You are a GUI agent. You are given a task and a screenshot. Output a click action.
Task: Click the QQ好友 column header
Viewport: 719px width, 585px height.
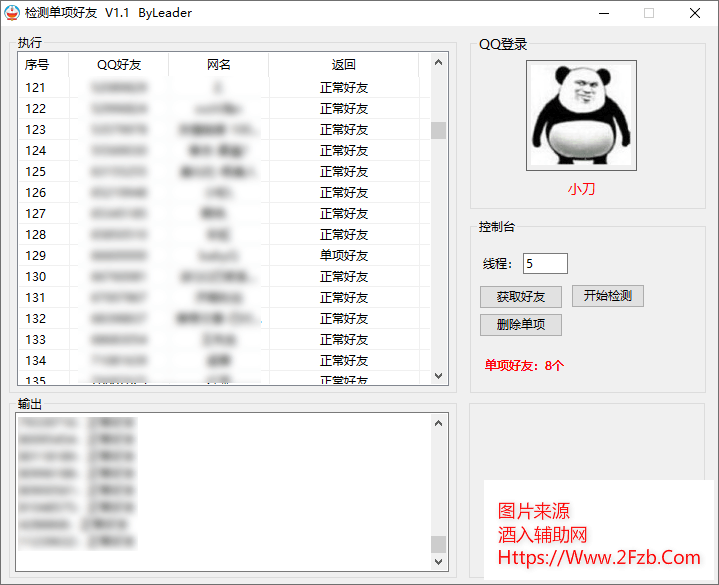[x=119, y=65]
